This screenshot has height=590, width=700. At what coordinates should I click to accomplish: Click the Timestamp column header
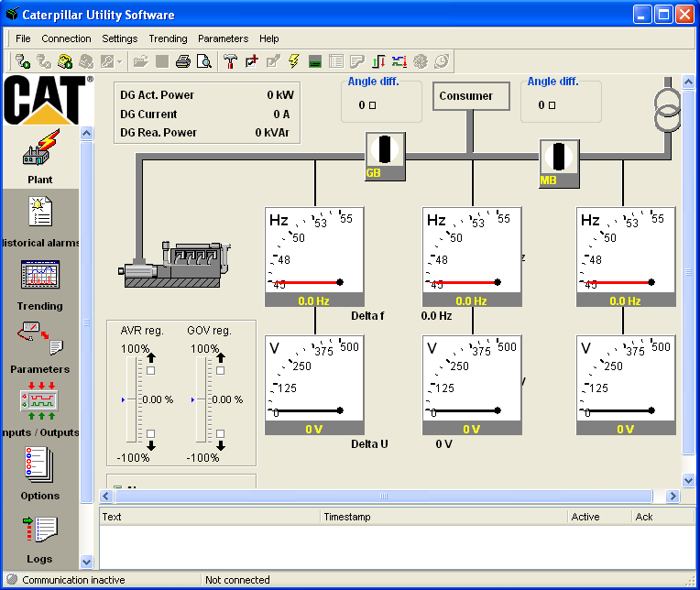click(x=443, y=517)
